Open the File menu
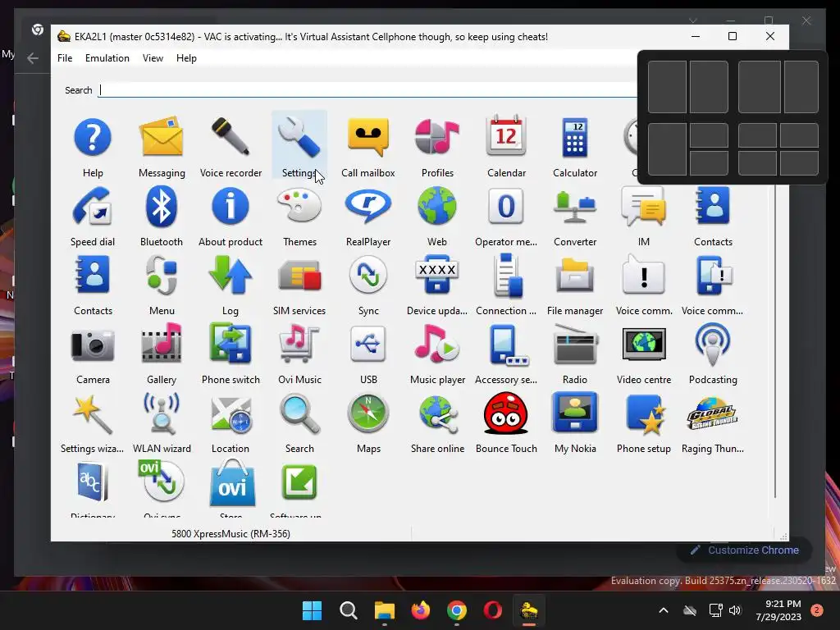The width and height of the screenshot is (840, 630). 65,58
